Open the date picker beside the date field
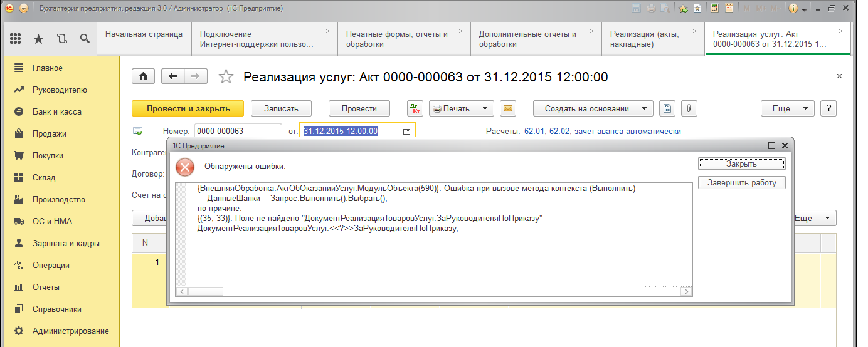868x347 pixels. [x=406, y=132]
